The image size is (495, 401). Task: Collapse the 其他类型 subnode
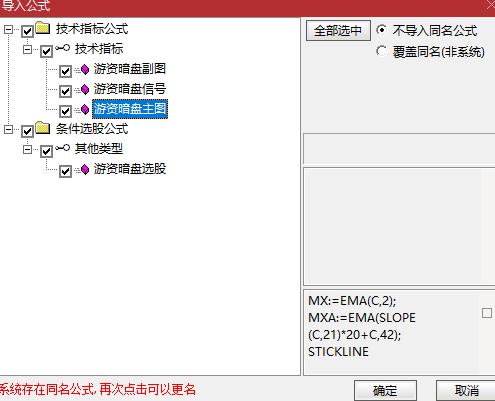click(27, 149)
